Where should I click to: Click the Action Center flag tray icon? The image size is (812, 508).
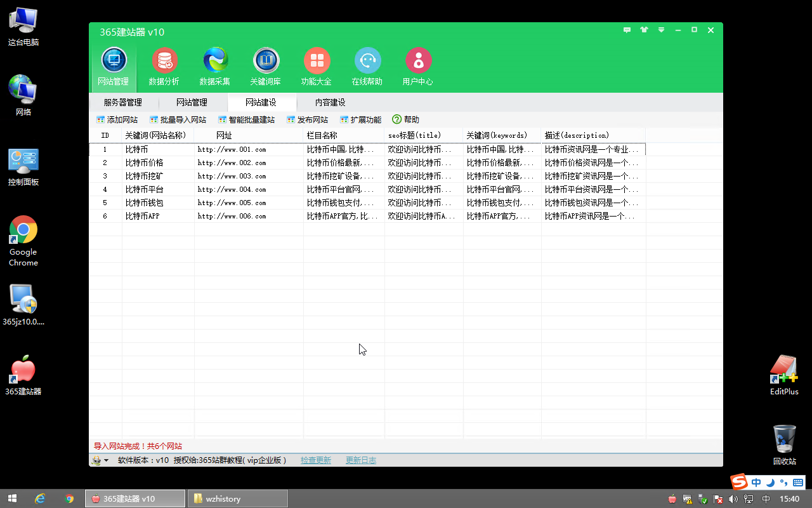[x=719, y=499]
